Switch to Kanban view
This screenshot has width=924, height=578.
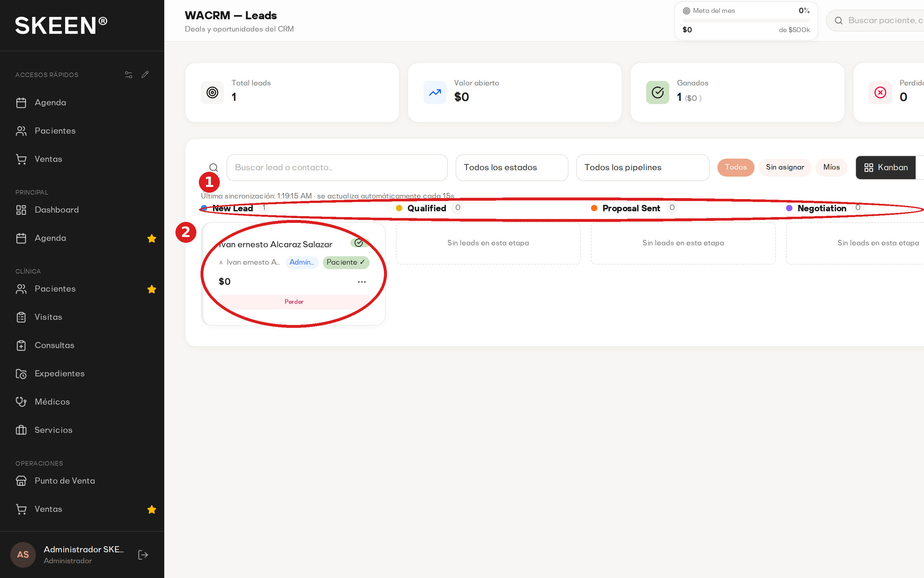click(886, 167)
